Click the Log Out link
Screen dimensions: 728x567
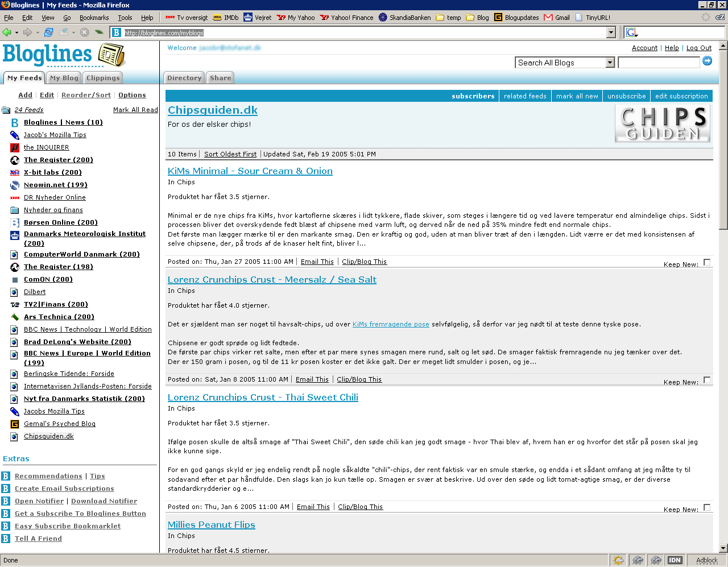[699, 48]
